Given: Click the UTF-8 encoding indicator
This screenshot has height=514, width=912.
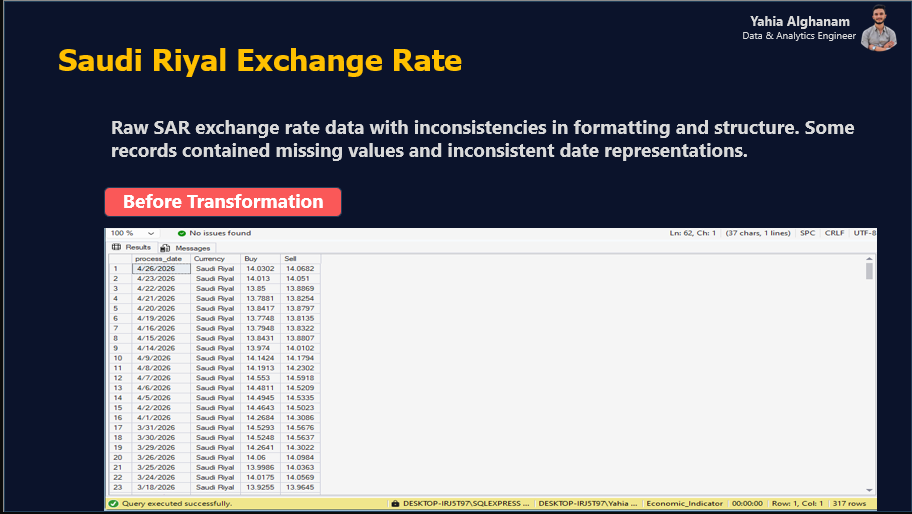Looking at the screenshot, I should point(865,233).
